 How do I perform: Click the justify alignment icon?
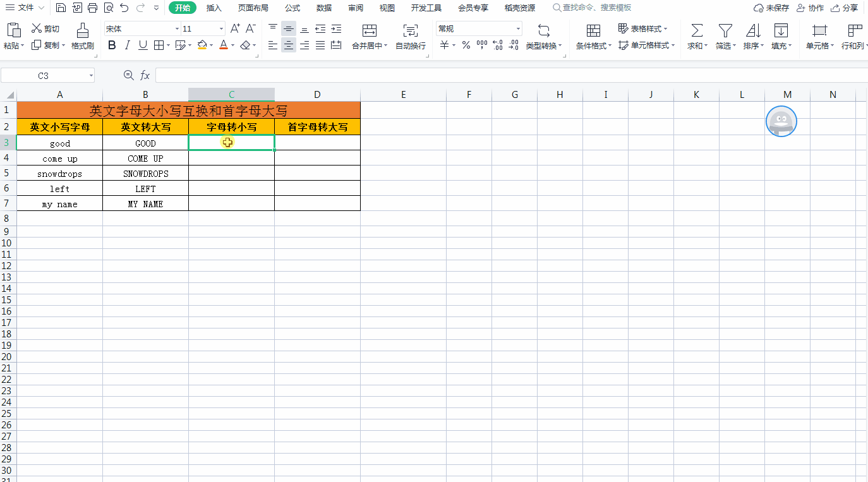pos(320,45)
